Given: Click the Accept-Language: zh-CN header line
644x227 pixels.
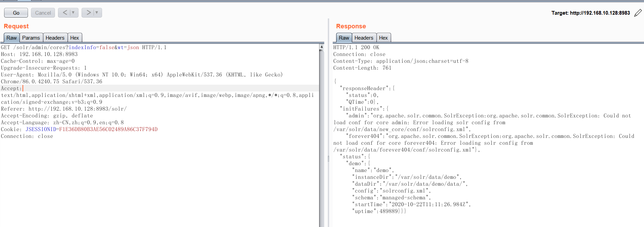Looking at the screenshot, I should coord(62,123).
